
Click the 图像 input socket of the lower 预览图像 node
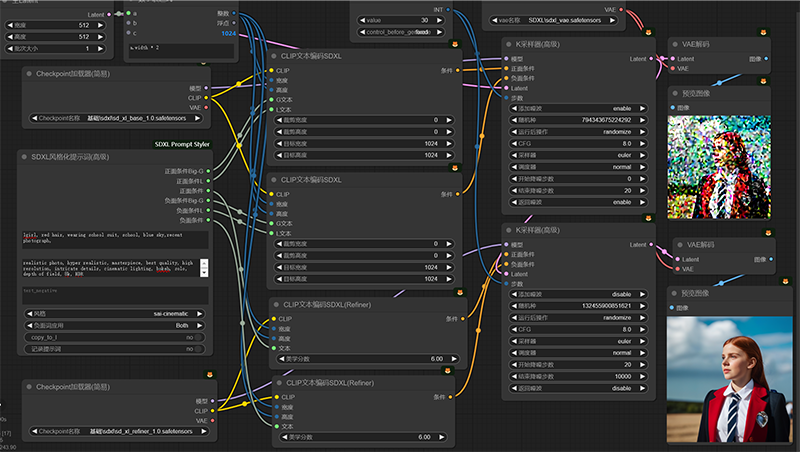point(671,308)
